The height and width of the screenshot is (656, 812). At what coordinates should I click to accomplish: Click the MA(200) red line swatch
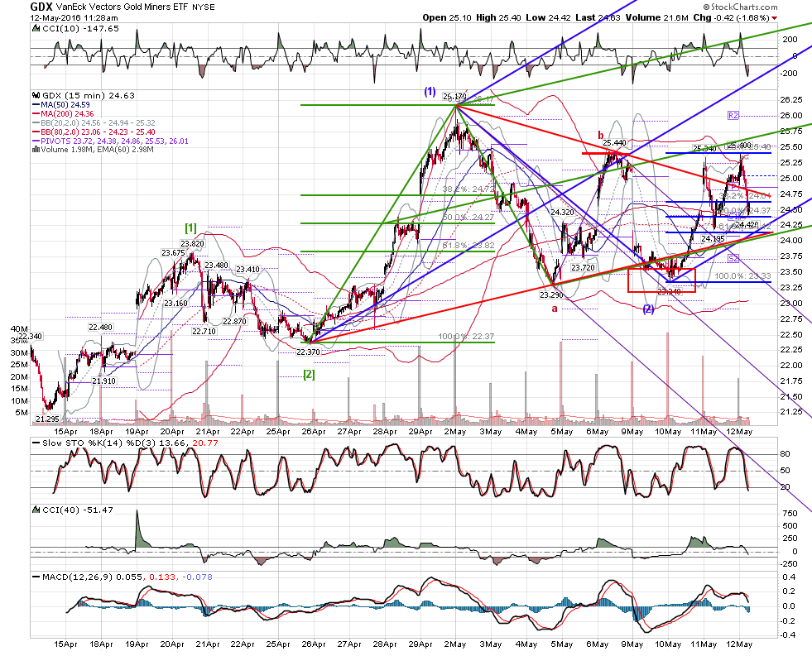[x=36, y=114]
